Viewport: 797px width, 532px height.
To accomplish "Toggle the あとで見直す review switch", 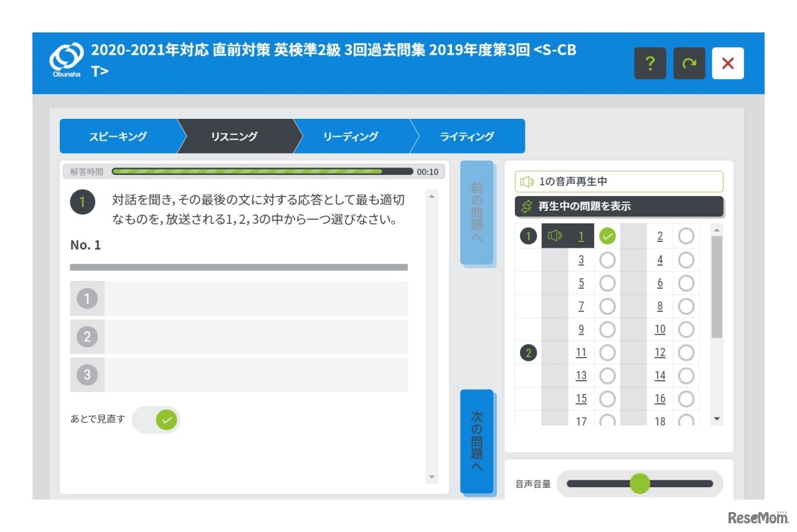I will (157, 420).
